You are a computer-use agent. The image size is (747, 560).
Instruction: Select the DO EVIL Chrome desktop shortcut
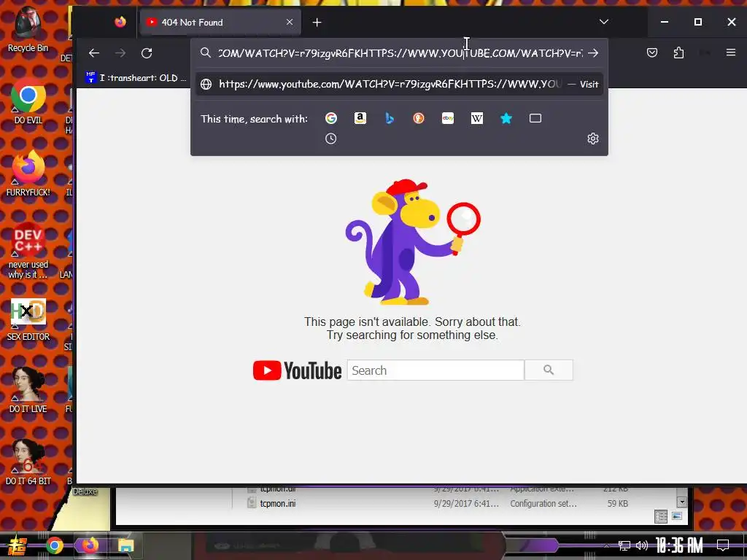(28, 101)
